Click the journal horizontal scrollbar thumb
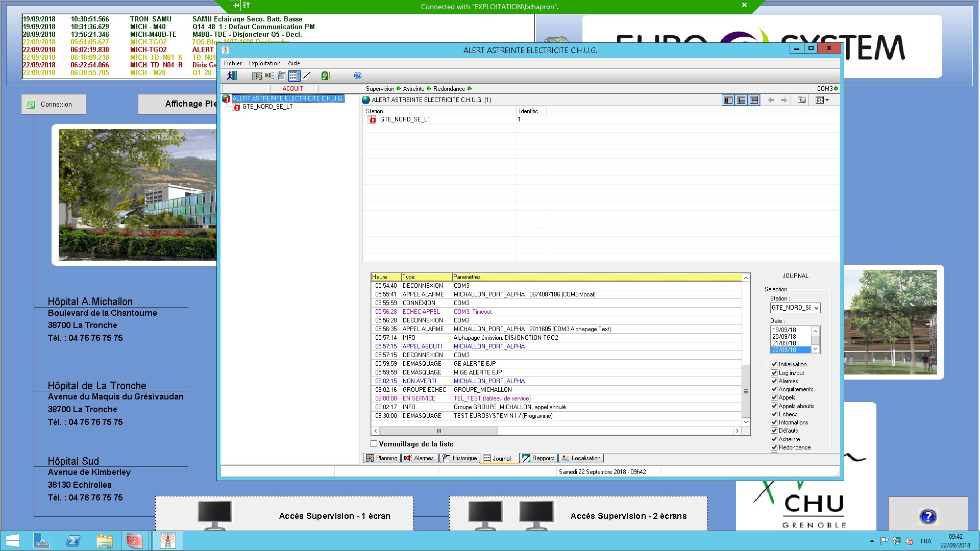The image size is (980, 551). pos(438,431)
